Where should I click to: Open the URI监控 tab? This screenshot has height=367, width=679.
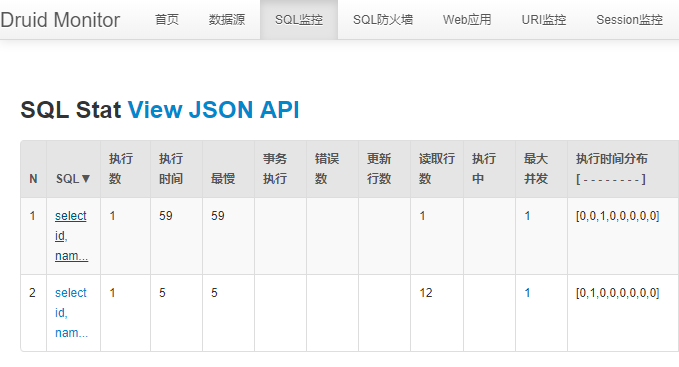coord(543,19)
